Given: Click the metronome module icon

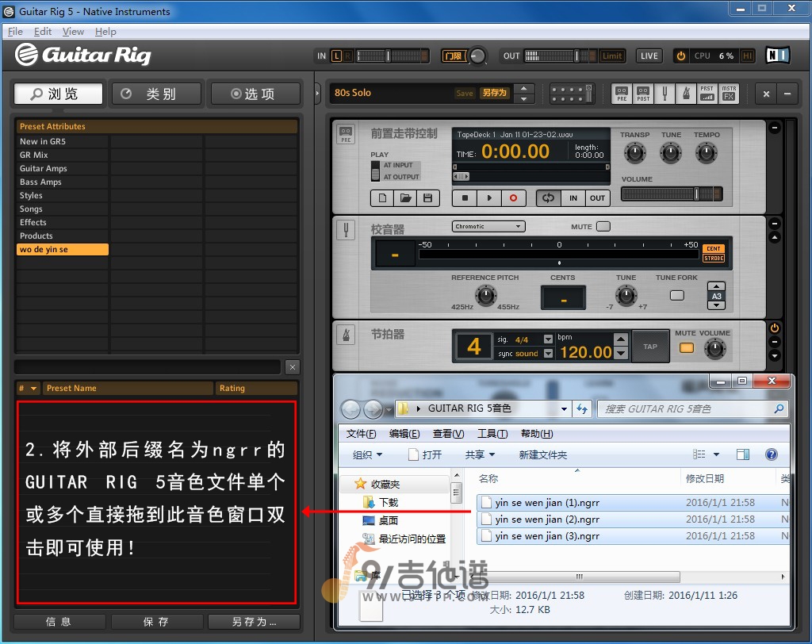Looking at the screenshot, I should pyautogui.click(x=346, y=335).
